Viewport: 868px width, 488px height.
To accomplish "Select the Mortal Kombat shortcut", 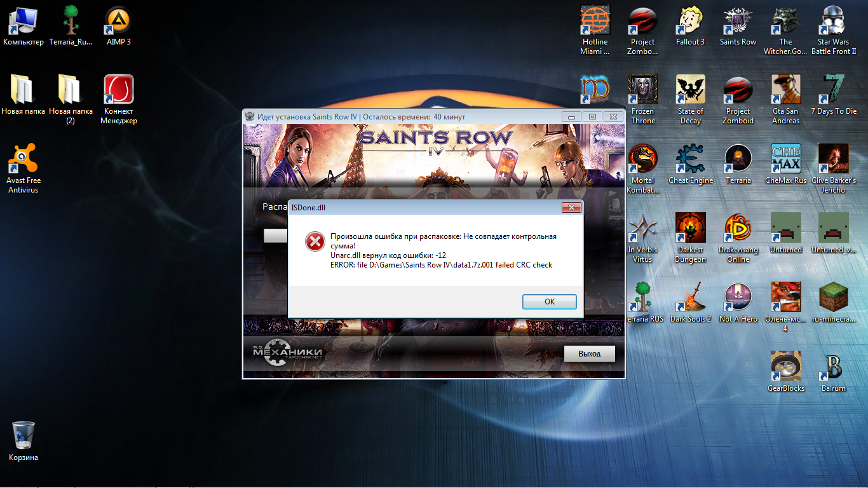I will tap(642, 169).
